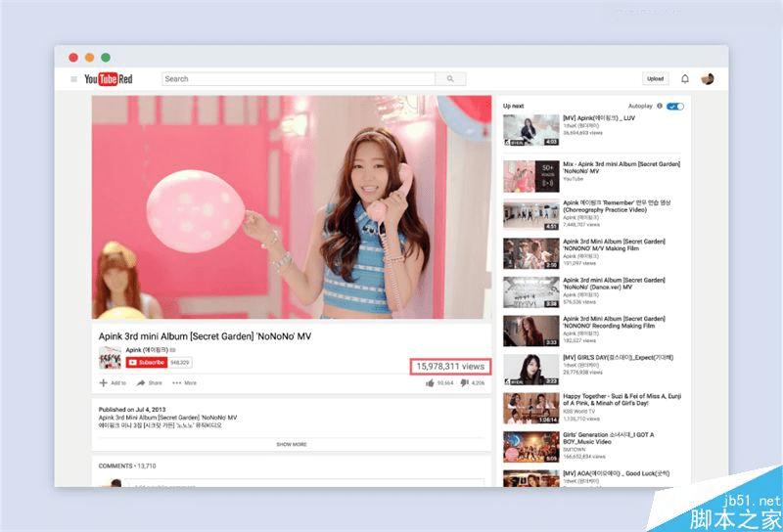Click the Apink LUV video title

click(599, 118)
